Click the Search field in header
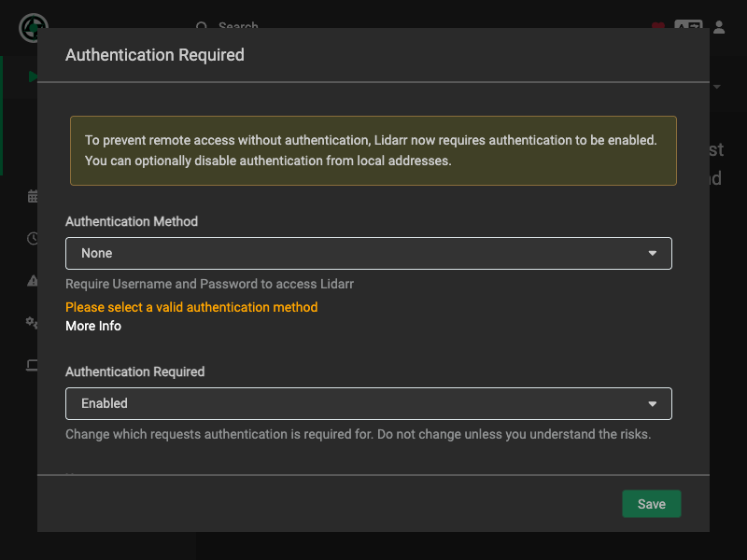This screenshot has height=560, width=747. 238,25
